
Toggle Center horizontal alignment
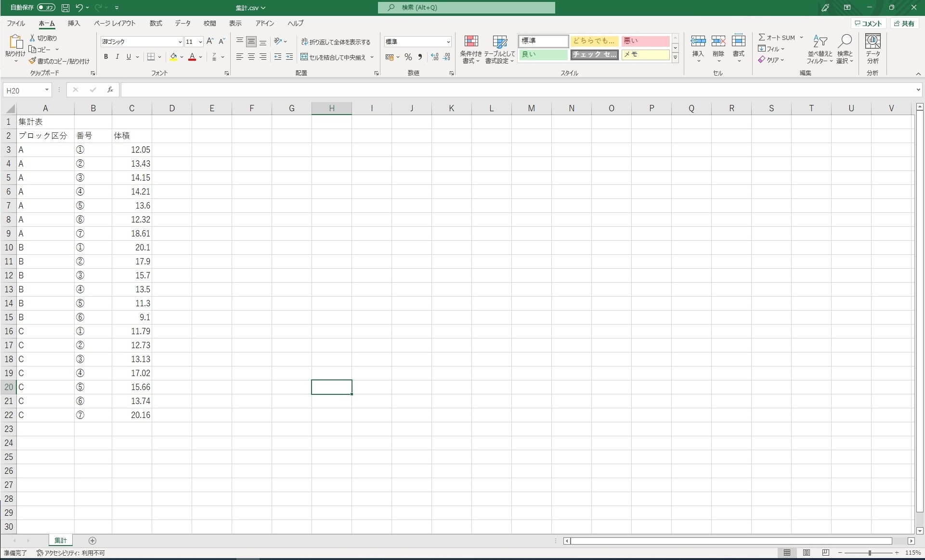251,57
